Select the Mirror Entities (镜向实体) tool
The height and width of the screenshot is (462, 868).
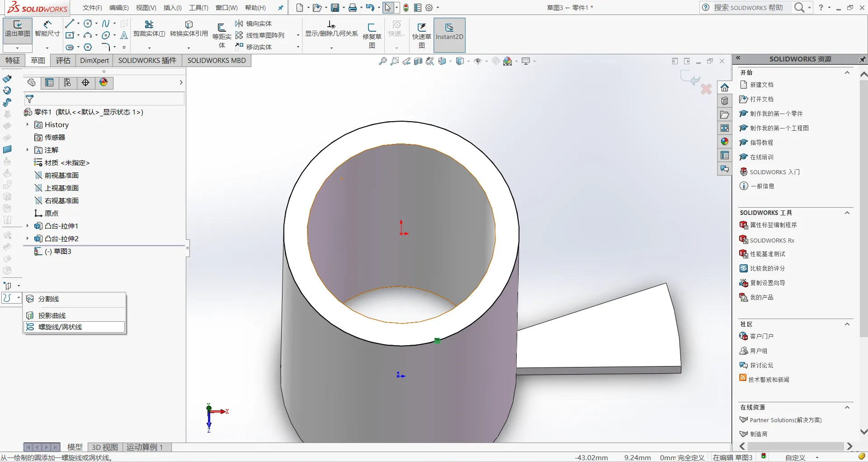254,24
